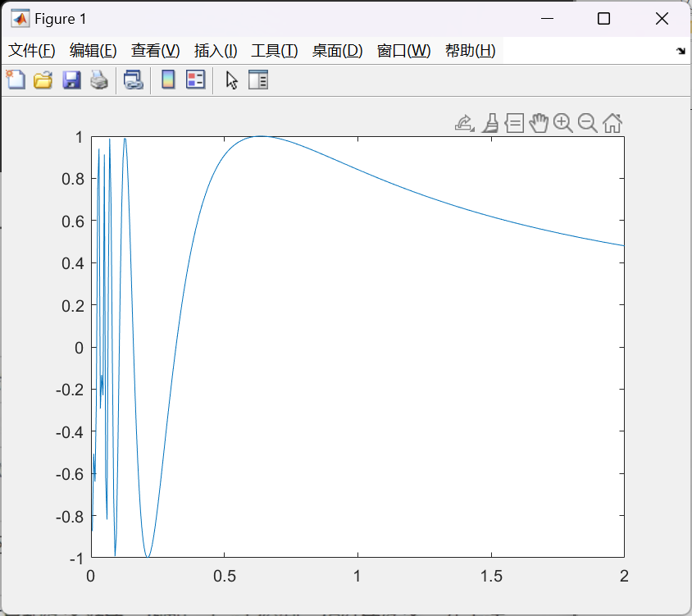Print the figure with the printer icon

pyautogui.click(x=98, y=80)
